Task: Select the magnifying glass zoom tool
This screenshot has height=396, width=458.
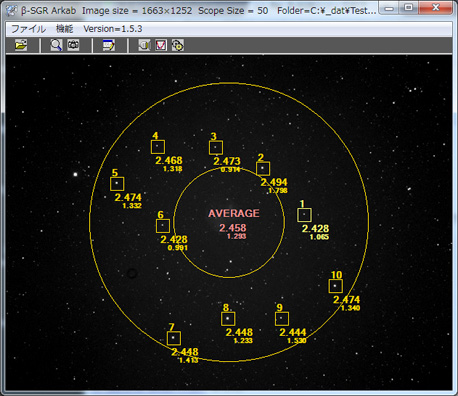Action: coord(56,45)
